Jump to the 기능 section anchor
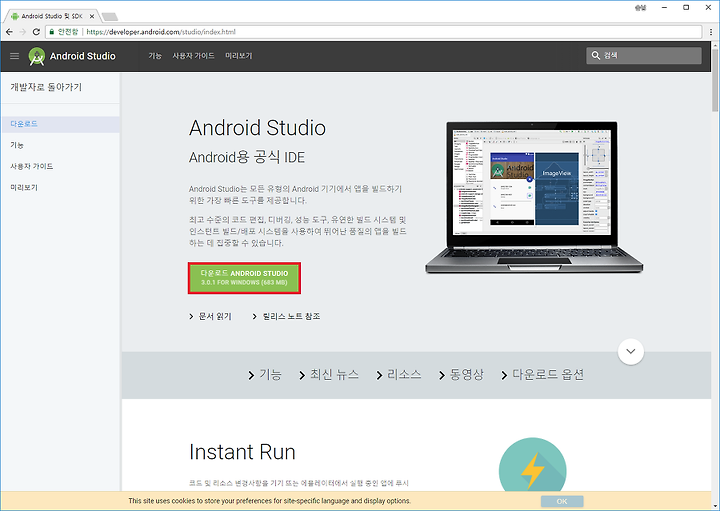The height and width of the screenshot is (511, 720). (x=264, y=375)
